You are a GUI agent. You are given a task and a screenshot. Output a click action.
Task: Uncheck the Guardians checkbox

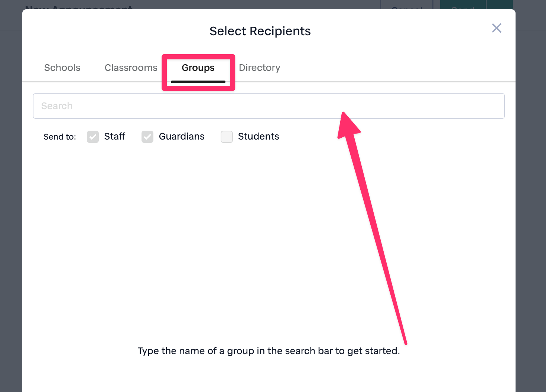147,137
